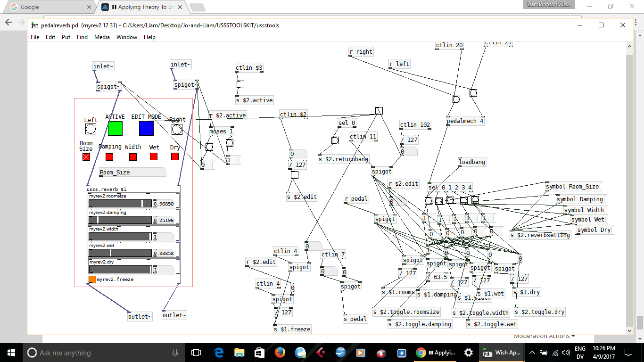
Task: Open the Media menu
Action: pos(102,37)
